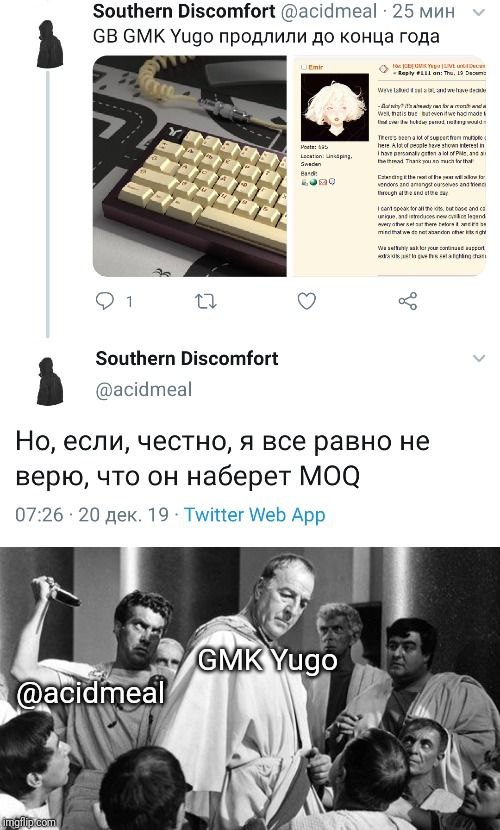
Task: Click the 07:26 · 20 дек. 19 timestamp
Action: click(92, 515)
